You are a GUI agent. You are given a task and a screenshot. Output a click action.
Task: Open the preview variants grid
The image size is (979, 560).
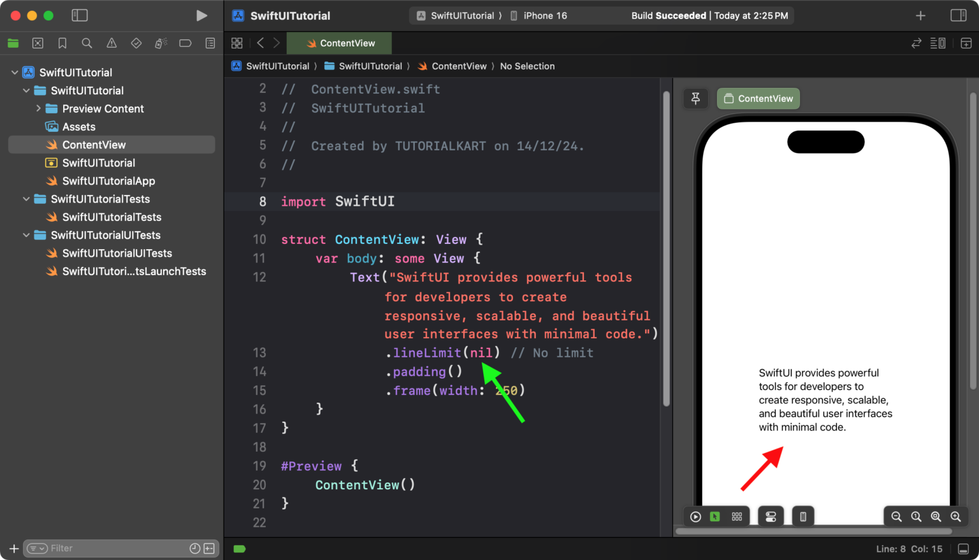(x=737, y=517)
